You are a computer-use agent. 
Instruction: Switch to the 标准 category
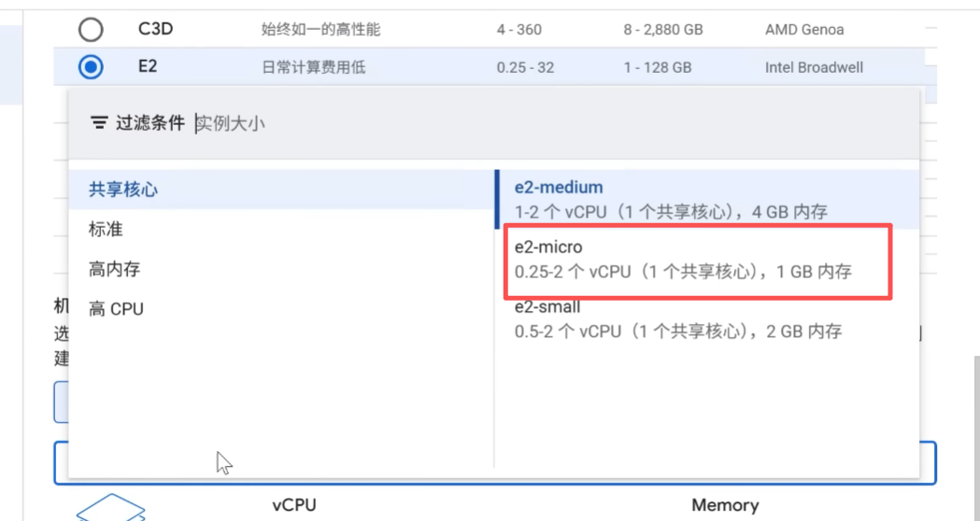pos(106,230)
